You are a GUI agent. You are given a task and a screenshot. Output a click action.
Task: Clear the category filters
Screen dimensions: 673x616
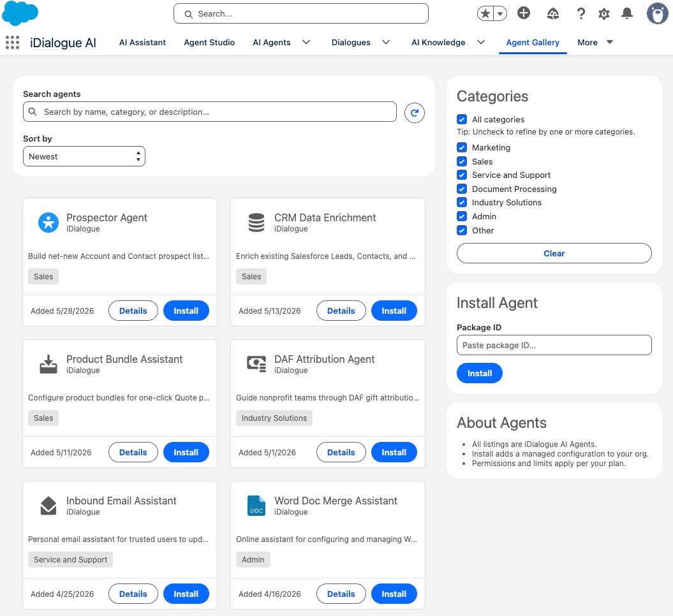pyautogui.click(x=554, y=253)
